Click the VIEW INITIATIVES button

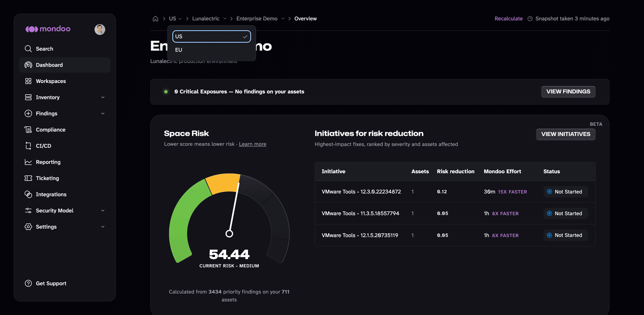click(x=566, y=134)
